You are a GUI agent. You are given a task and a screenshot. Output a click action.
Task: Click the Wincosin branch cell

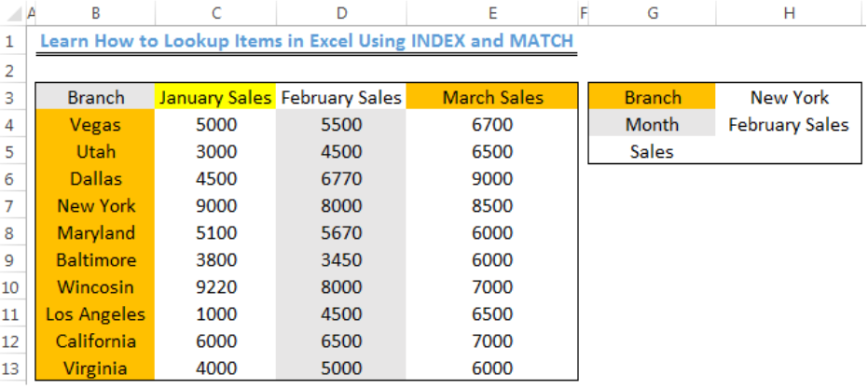(96, 287)
